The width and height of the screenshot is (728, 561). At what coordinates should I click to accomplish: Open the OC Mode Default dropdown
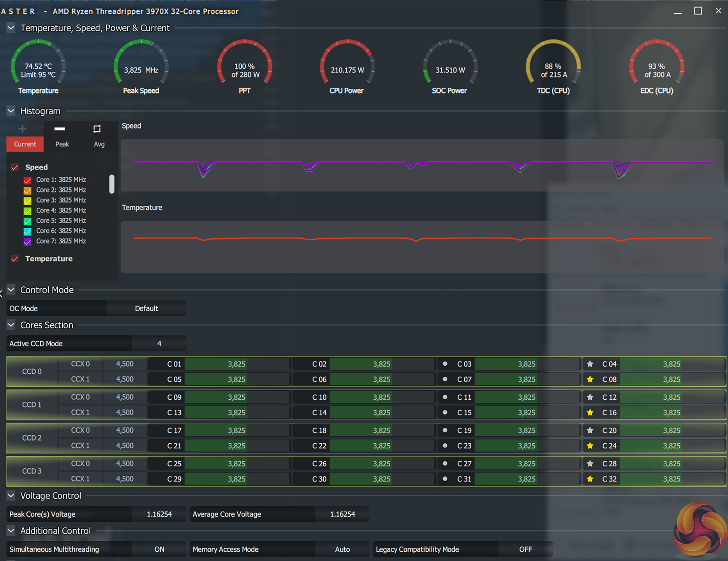(x=146, y=309)
